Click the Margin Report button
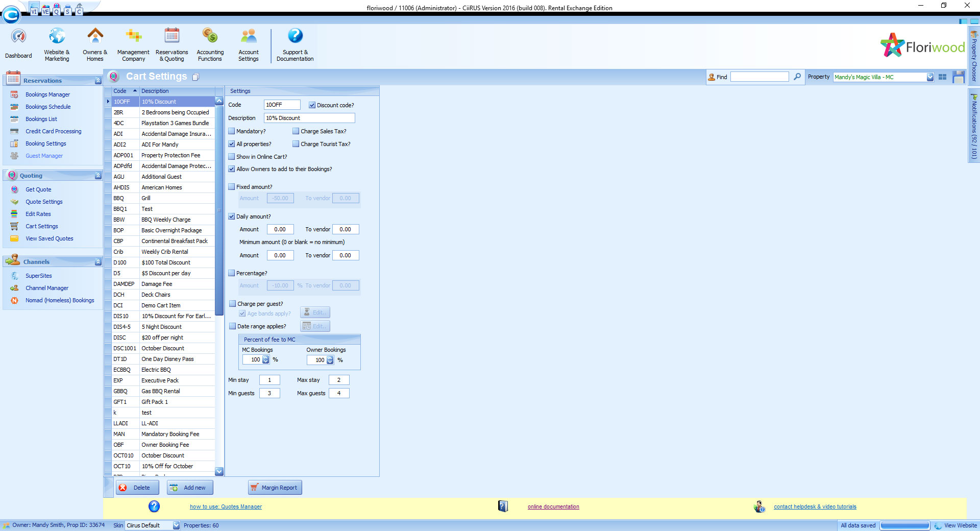The image size is (980, 531). pyautogui.click(x=275, y=488)
